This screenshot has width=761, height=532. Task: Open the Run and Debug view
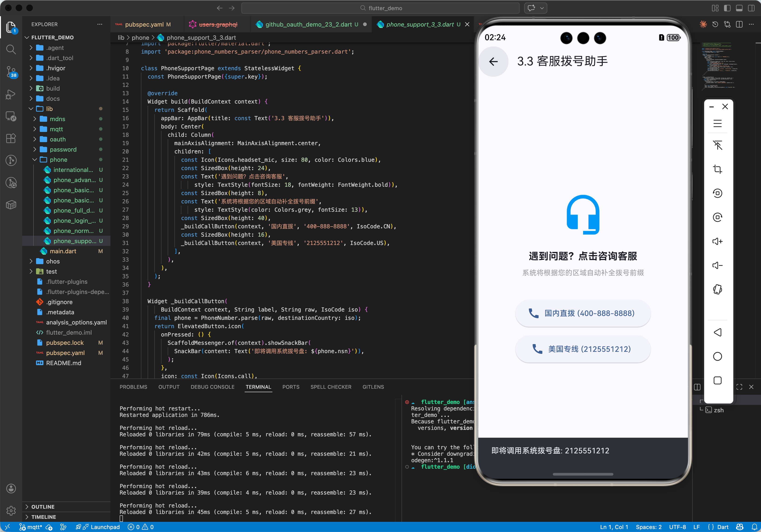[x=11, y=95]
